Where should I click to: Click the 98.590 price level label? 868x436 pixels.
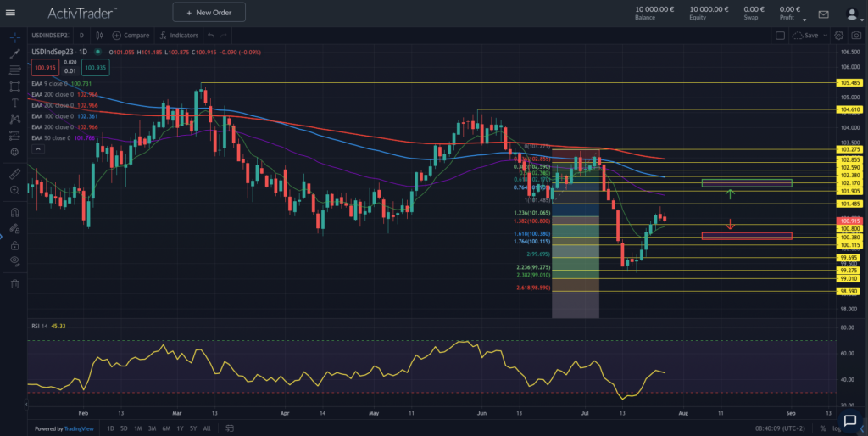click(849, 291)
